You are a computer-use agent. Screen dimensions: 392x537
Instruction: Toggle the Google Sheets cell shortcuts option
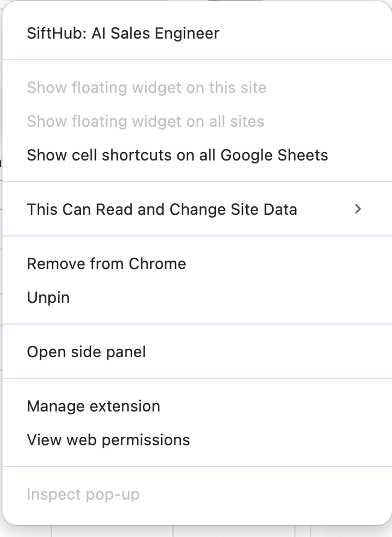[x=177, y=155]
